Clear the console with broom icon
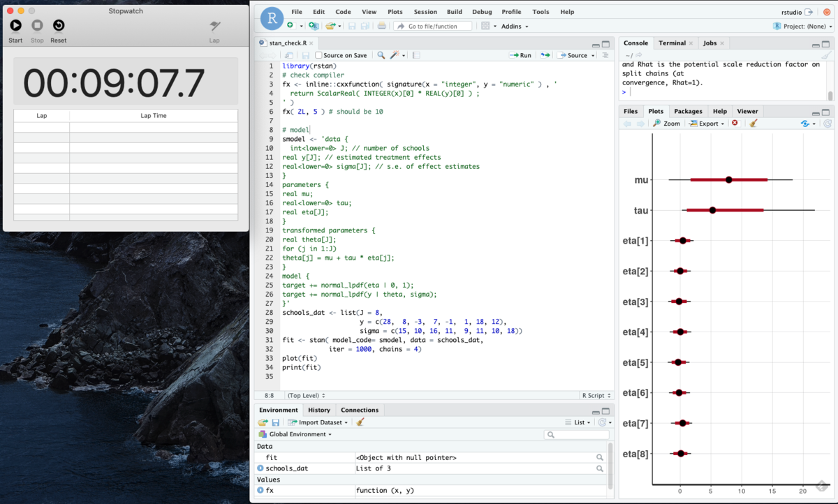Screen dimensions: 838x504 pos(825,55)
